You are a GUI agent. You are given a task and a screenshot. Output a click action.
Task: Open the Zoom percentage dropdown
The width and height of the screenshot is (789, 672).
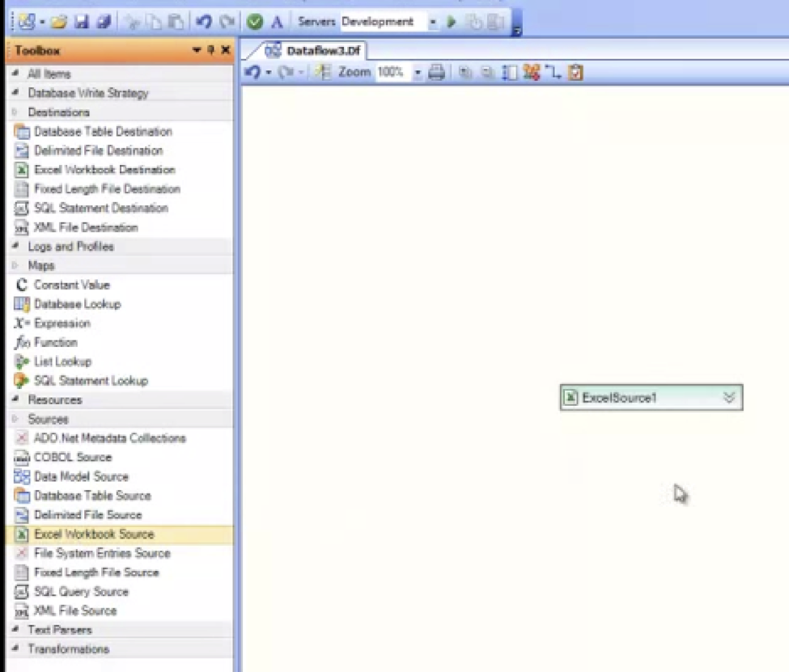point(418,73)
